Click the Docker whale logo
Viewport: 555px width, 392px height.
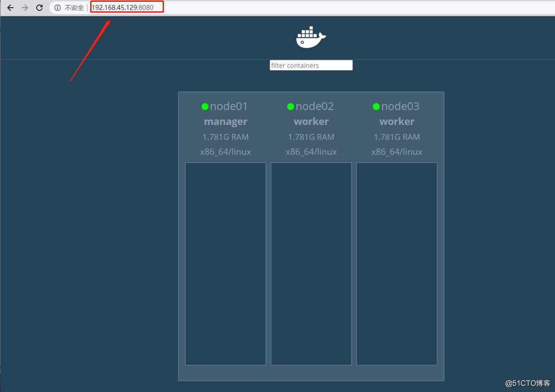(x=310, y=36)
